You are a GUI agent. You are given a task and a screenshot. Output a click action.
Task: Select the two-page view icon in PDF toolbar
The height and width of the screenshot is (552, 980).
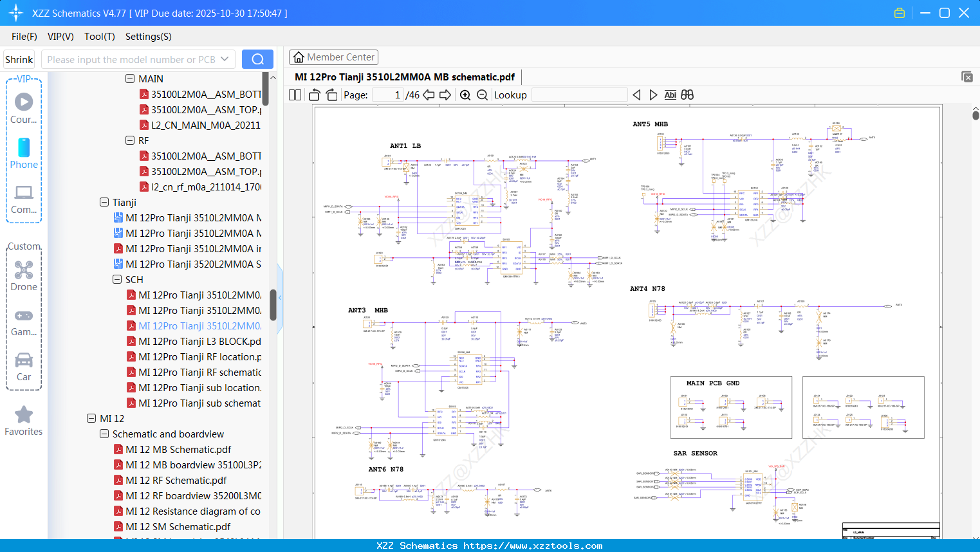(x=295, y=95)
